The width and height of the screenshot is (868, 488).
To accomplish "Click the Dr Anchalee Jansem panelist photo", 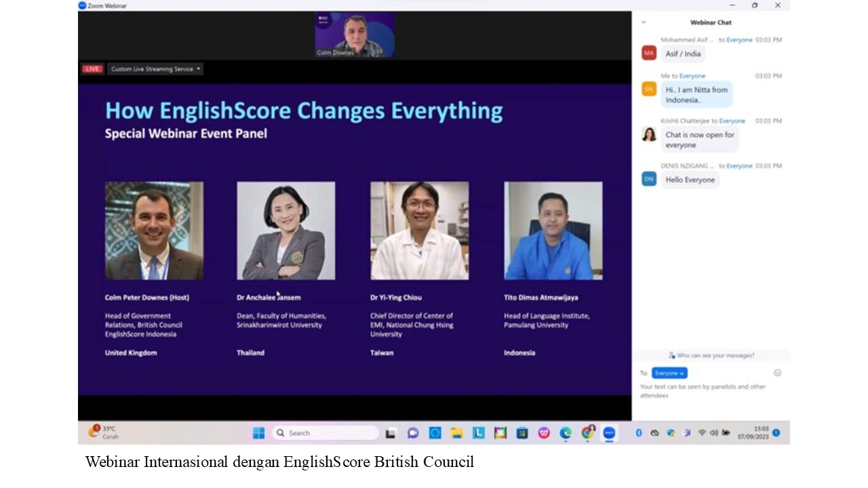I will tap(285, 230).
